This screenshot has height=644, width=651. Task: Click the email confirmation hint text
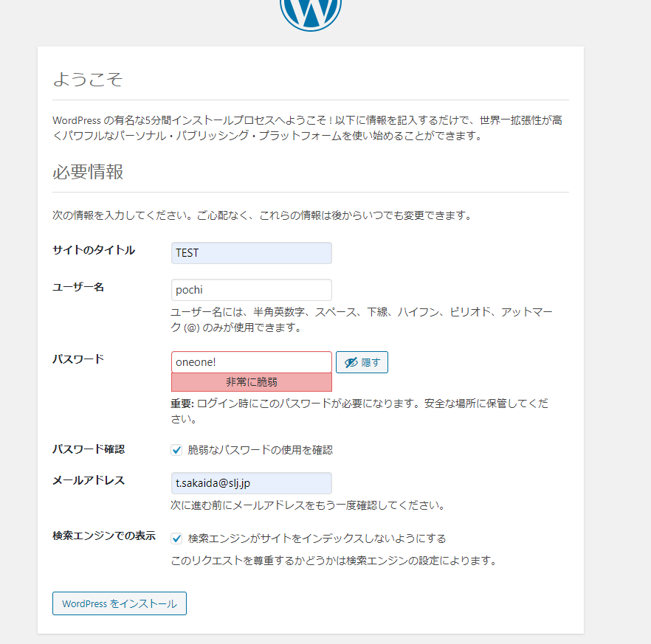[308, 505]
